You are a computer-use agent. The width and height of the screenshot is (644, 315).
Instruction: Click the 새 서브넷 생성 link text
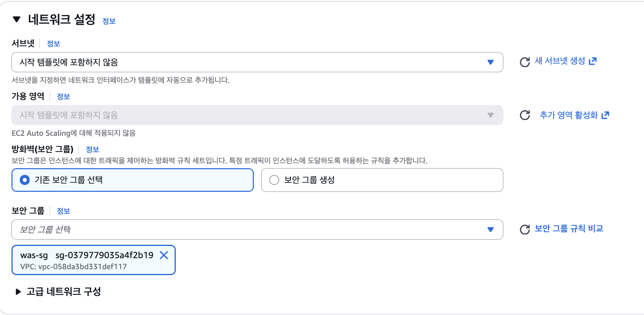click(x=560, y=61)
